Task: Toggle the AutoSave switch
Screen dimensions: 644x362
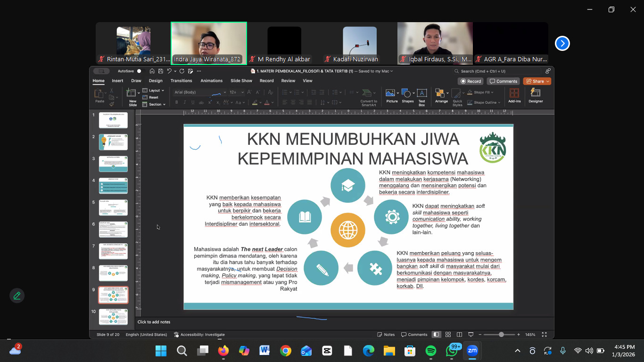Action: pos(139,71)
